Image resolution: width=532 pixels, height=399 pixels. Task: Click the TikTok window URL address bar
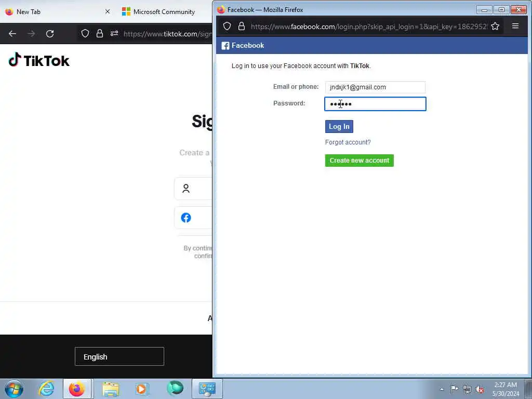[167, 34]
